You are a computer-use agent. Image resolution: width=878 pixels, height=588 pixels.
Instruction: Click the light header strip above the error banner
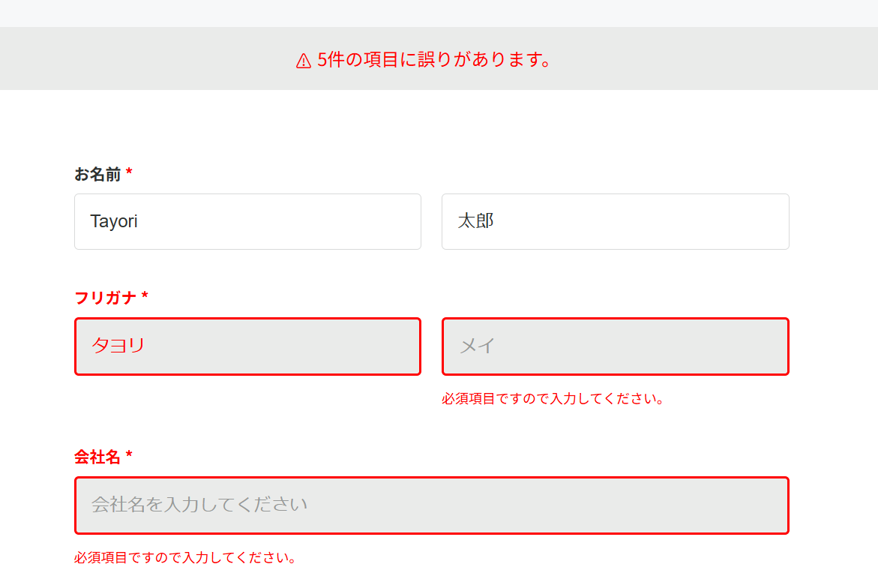(x=439, y=13)
